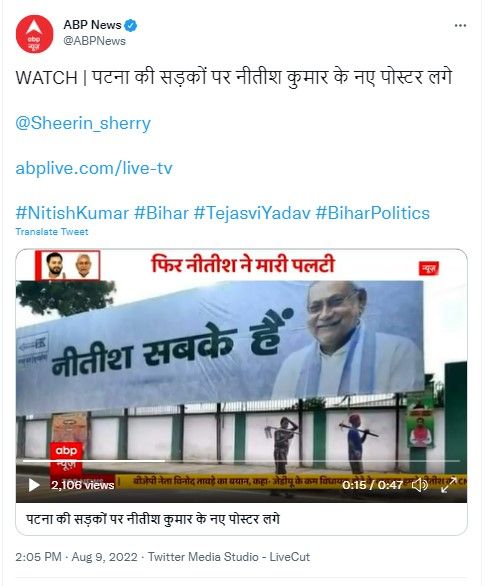Seek along the video progress bar
This screenshot has height=586, width=485.
pos(241,461)
